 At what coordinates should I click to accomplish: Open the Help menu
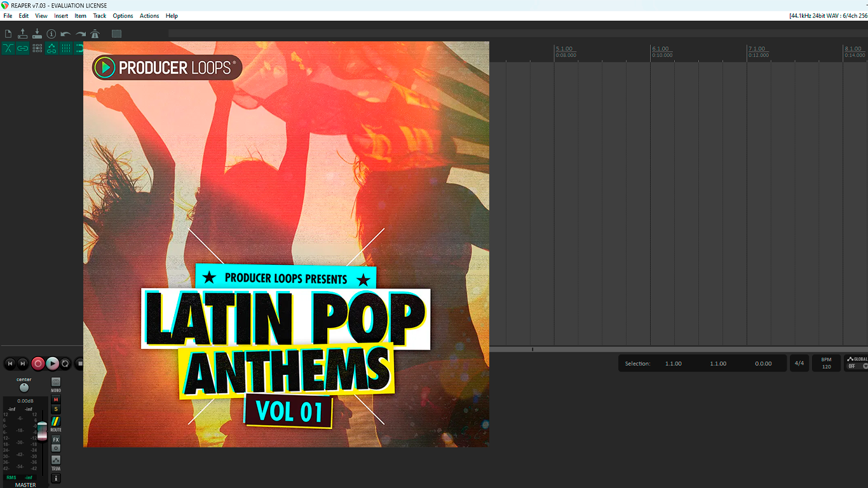pyautogui.click(x=172, y=16)
